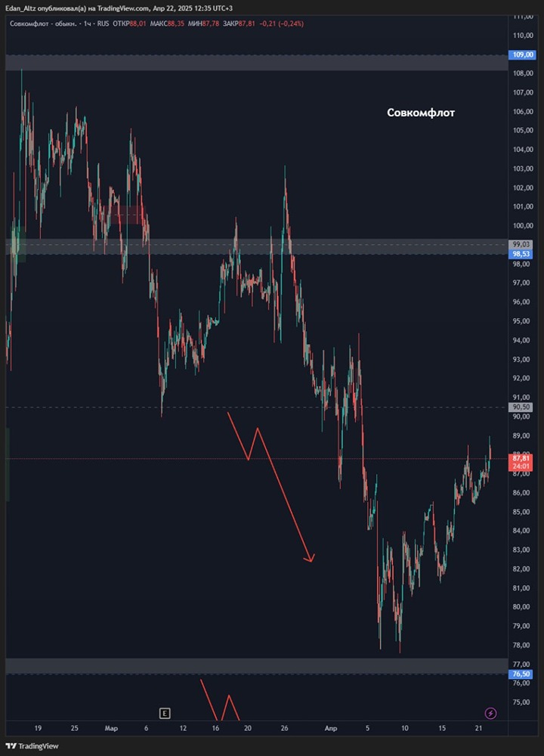544x756 pixels.
Task: Click the TradingView logo at bottom left
Action: (32, 746)
